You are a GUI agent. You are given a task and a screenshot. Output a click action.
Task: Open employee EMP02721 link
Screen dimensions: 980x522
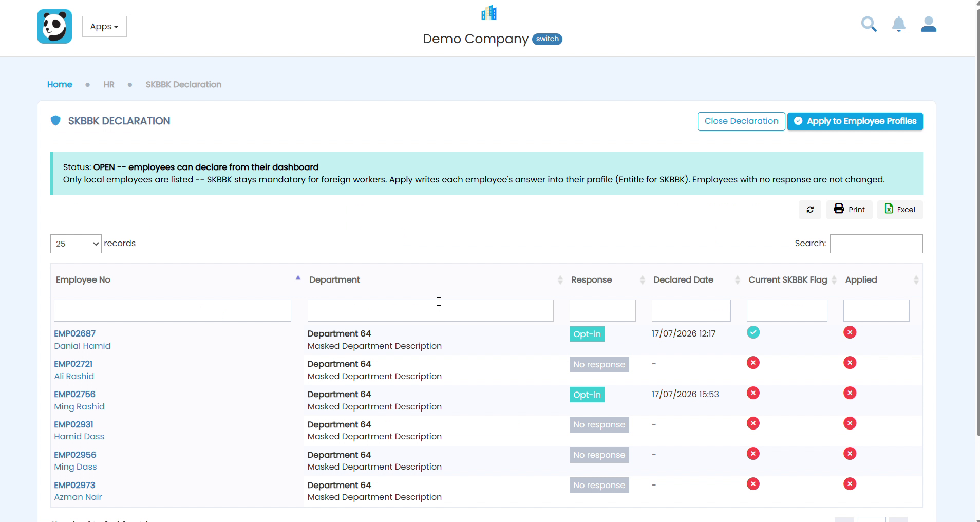tap(73, 364)
